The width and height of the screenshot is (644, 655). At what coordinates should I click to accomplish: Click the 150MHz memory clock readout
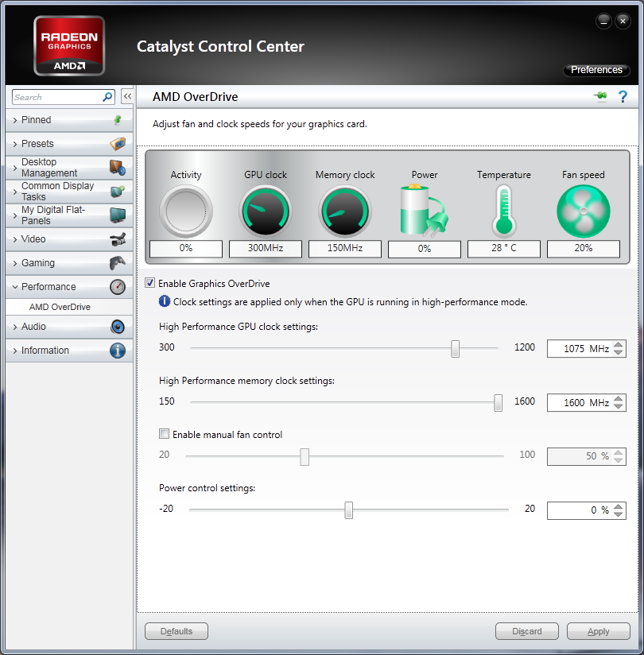[x=345, y=248]
